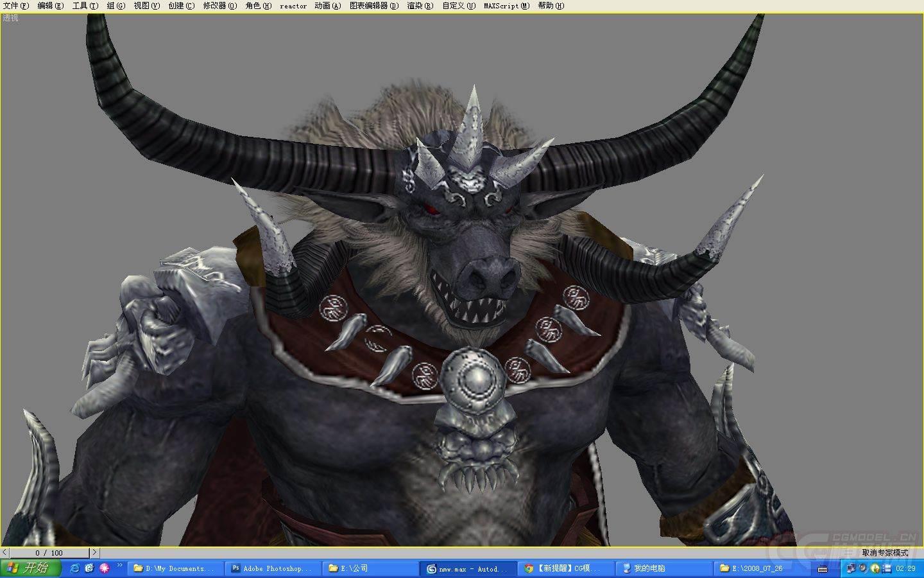Click the blue server tray icon
Image resolution: width=924 pixels, height=578 pixels.
pyautogui.click(x=886, y=568)
